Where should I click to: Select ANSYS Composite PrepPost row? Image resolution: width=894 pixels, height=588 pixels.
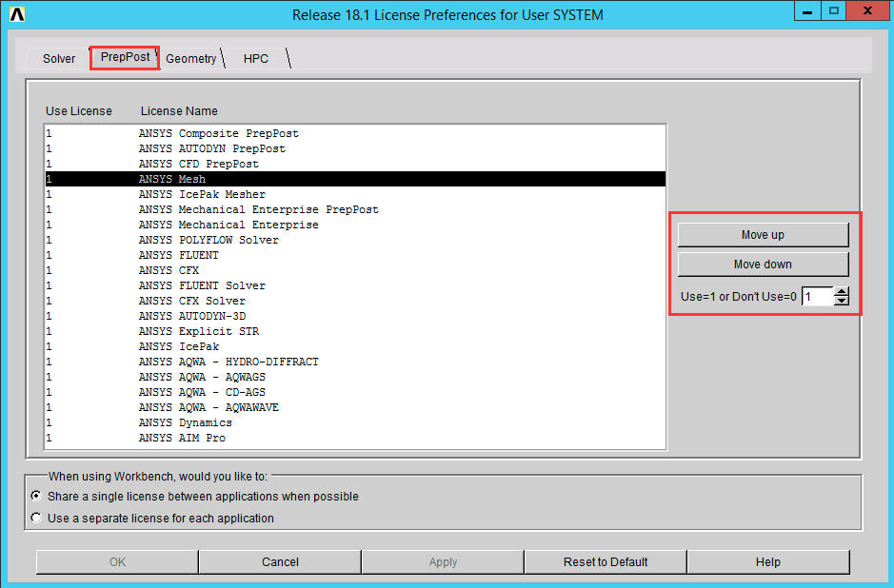(x=355, y=133)
